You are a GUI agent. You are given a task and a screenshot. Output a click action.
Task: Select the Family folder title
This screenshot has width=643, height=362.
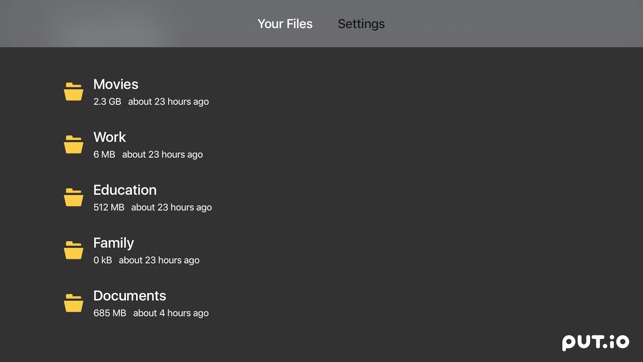(114, 244)
